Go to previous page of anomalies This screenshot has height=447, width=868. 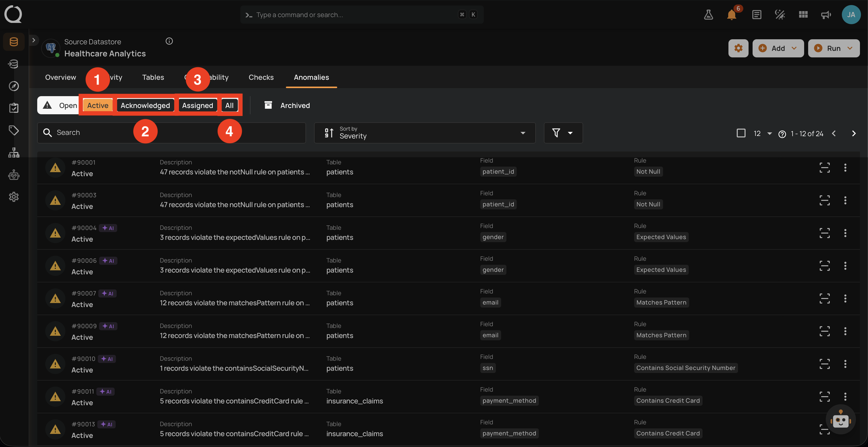[x=834, y=134]
